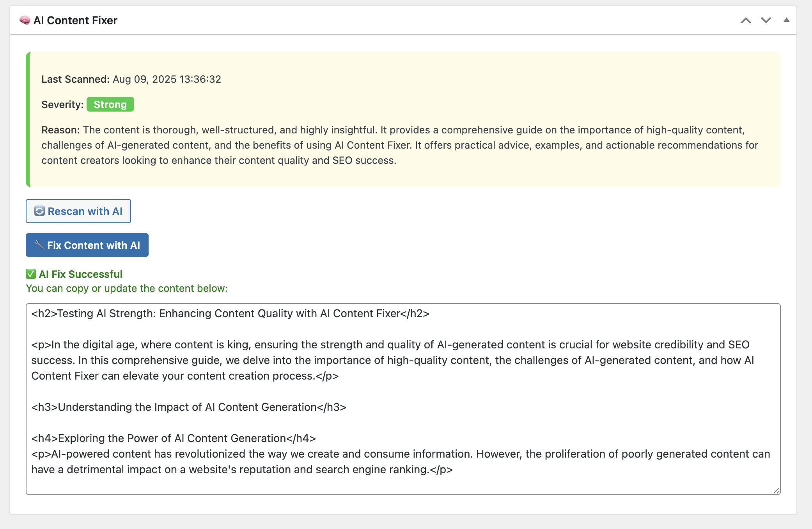Click the brain icon in the panel header
This screenshot has width=812, height=529.
click(x=25, y=20)
